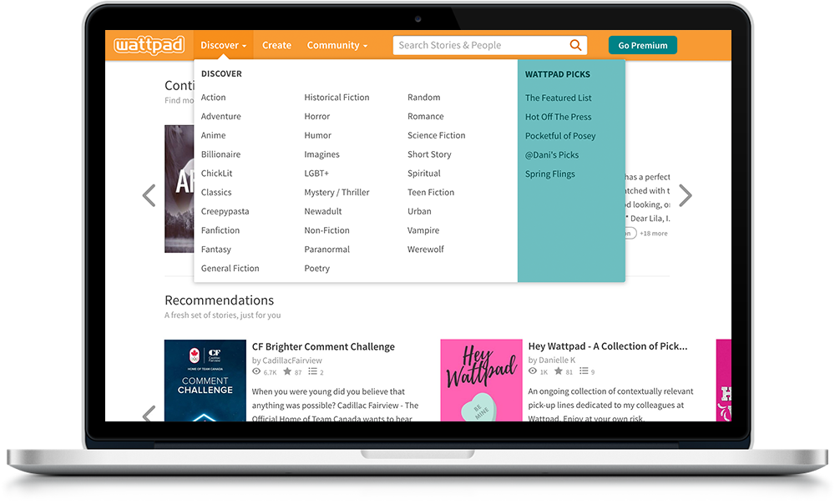This screenshot has height=504, width=835.
Task: Open the Imagines category
Action: 321,154
